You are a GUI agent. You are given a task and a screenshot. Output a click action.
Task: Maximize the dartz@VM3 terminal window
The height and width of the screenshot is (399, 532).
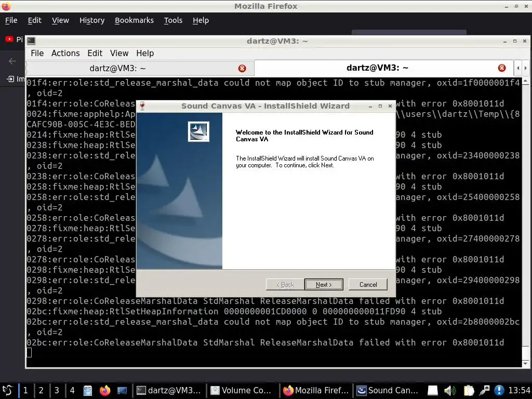(515, 41)
